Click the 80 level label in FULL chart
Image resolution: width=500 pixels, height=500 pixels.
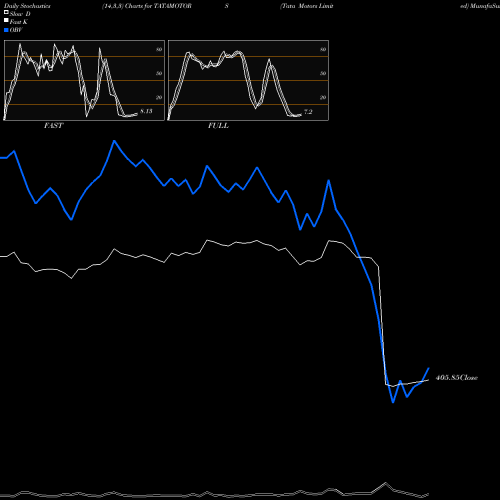(323, 49)
